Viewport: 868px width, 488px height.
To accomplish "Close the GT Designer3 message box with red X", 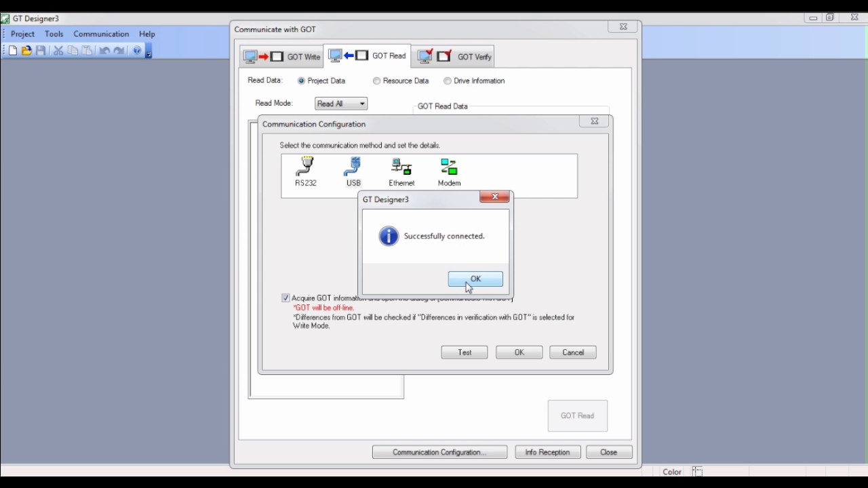I will click(x=495, y=197).
